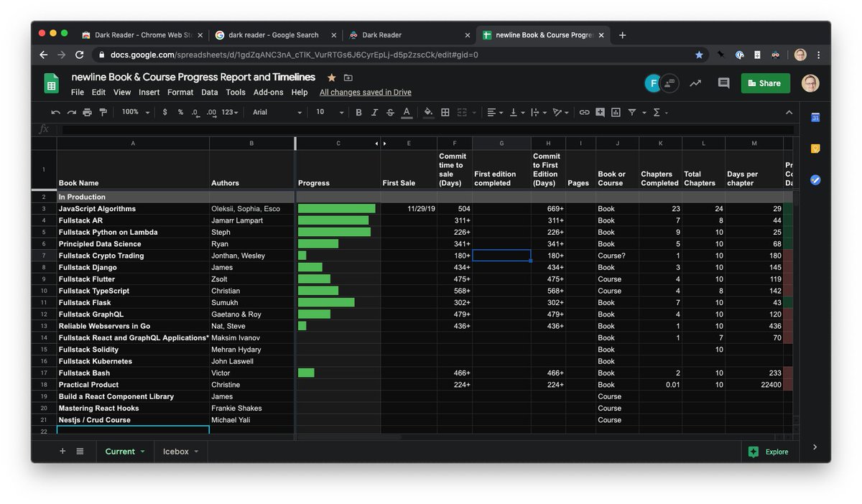Viewport: 862px width, 504px height.
Task: Toggle bold formatting
Action: coord(358,112)
